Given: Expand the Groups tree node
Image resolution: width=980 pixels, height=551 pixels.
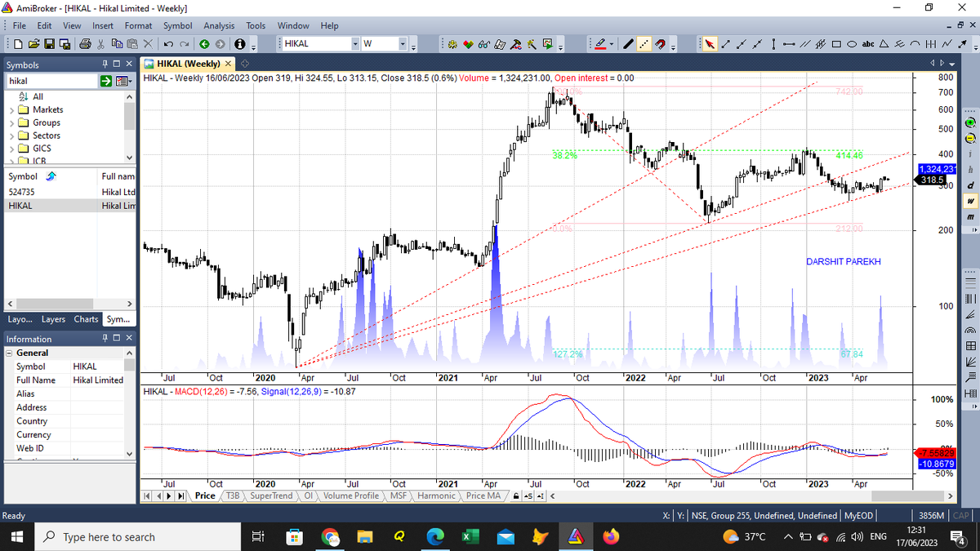Looking at the screenshot, I should click(x=11, y=122).
